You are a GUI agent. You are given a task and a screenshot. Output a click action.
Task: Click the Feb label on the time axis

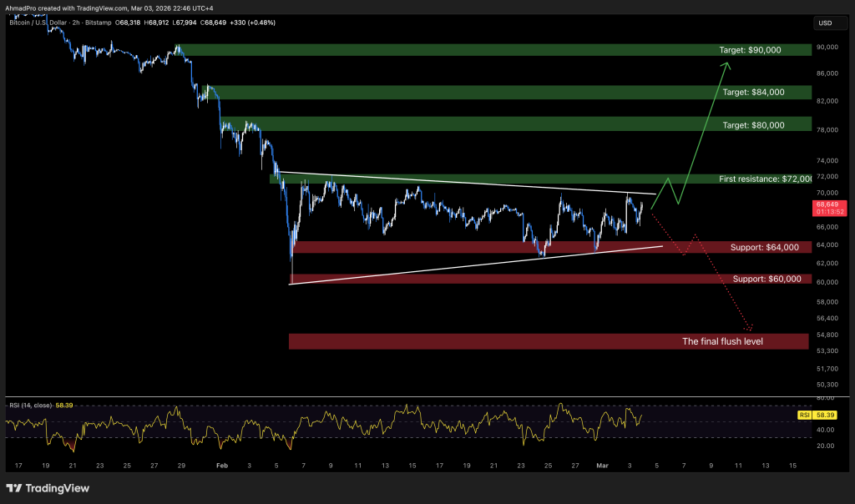click(x=221, y=465)
